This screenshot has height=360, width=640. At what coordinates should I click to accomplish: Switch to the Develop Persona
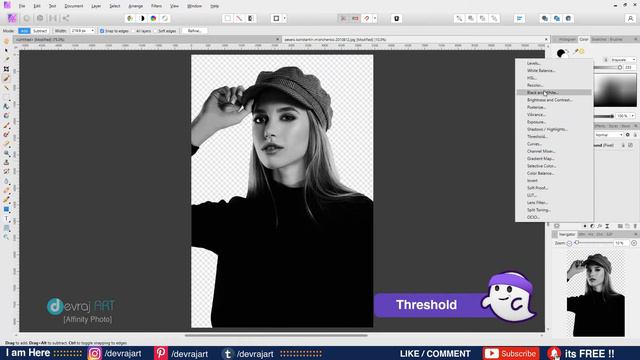(x=40, y=18)
